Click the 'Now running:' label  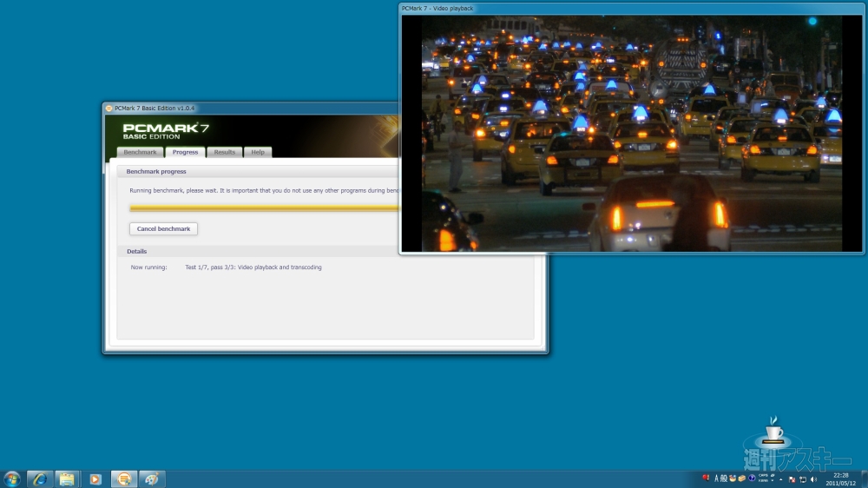coord(149,267)
